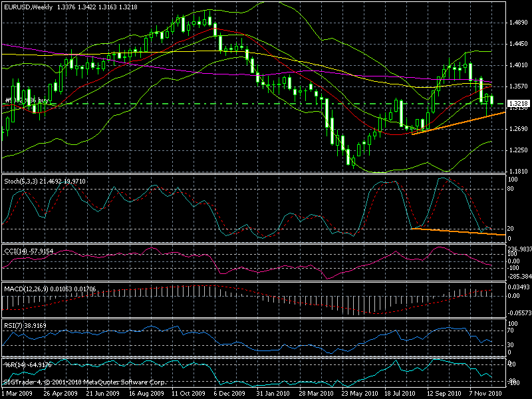
Task: Click the 70 level on the RSI scale
Action: (511, 330)
